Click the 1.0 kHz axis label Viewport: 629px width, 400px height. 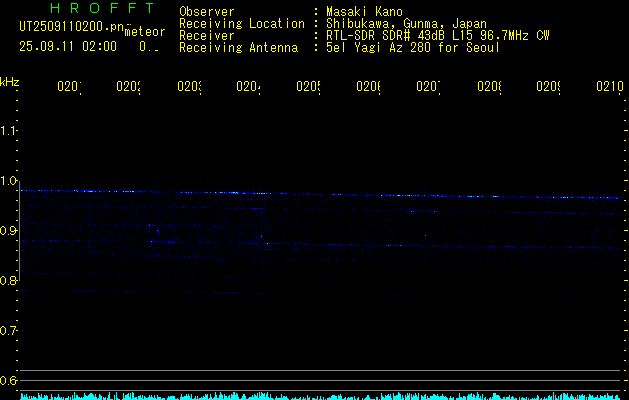click(x=8, y=181)
